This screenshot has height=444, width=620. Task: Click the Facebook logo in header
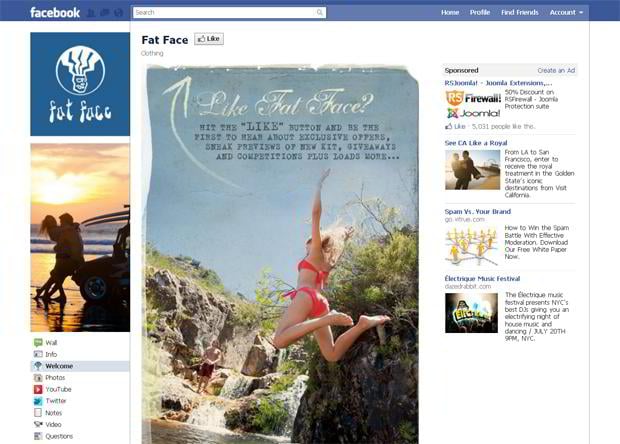pyautogui.click(x=54, y=13)
